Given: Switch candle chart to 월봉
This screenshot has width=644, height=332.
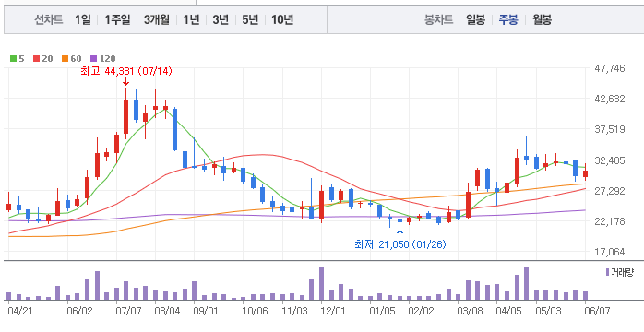Looking at the screenshot, I should tap(543, 19).
